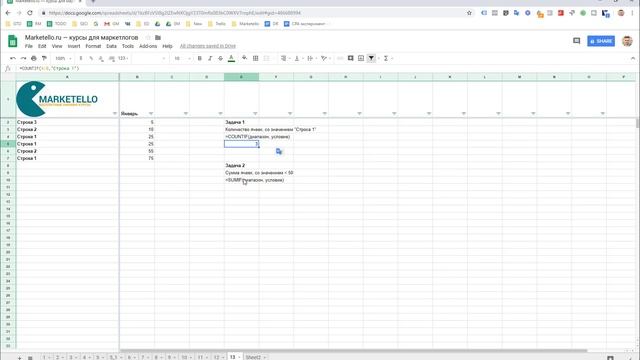Bookmark this page with the star
The height and width of the screenshot is (360, 640).
469,13
